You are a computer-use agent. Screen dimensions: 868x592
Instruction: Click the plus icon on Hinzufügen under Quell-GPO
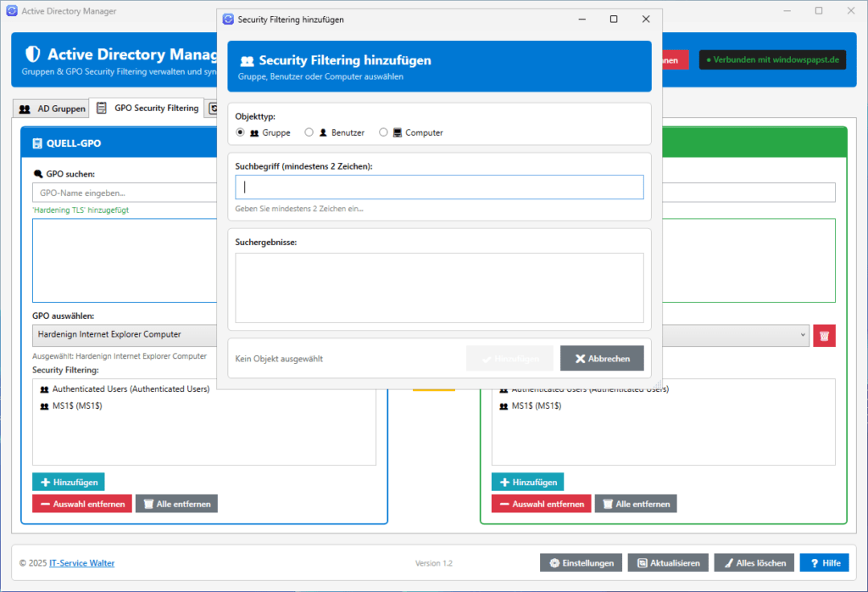[46, 481]
